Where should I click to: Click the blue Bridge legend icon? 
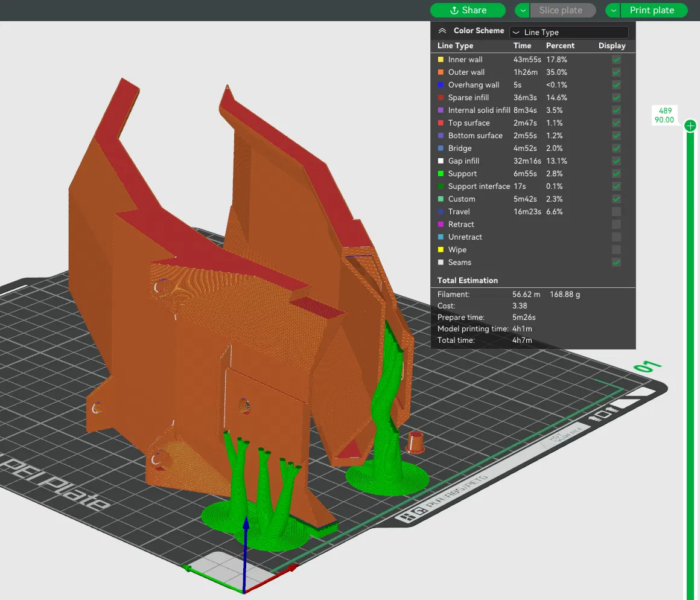[441, 148]
